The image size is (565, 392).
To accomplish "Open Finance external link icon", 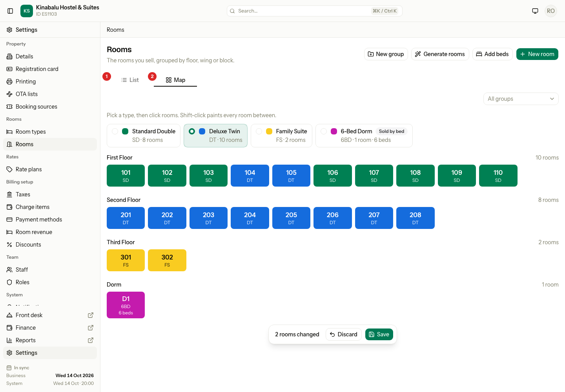I will (91, 328).
